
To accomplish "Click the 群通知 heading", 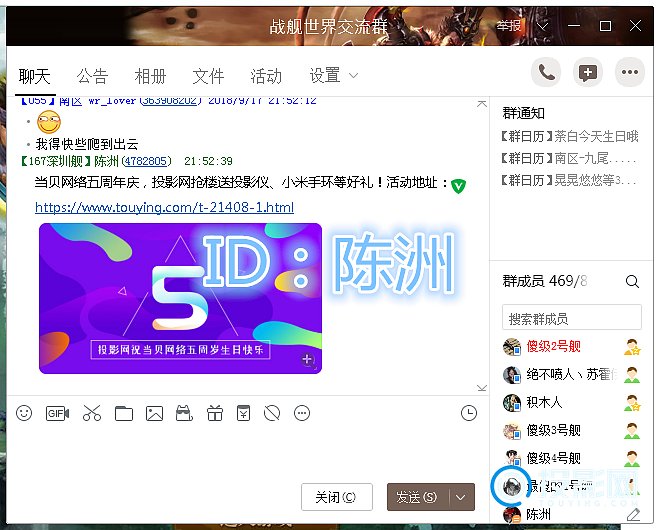I will point(523,113).
